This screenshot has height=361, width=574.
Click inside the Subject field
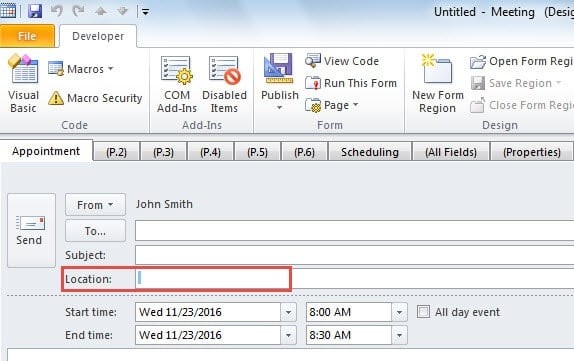click(x=354, y=255)
